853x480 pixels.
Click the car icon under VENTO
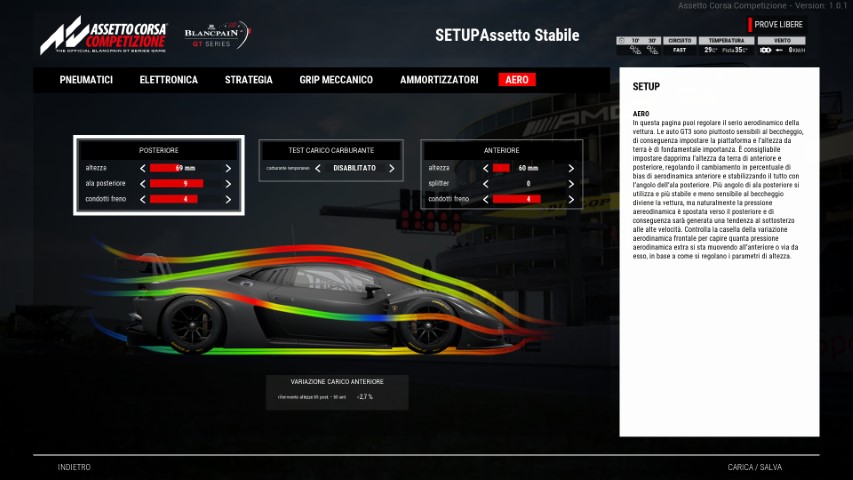(765, 50)
